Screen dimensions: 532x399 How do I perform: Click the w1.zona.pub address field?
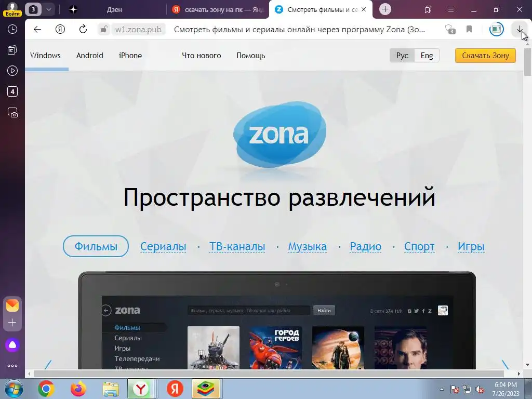tap(138, 30)
